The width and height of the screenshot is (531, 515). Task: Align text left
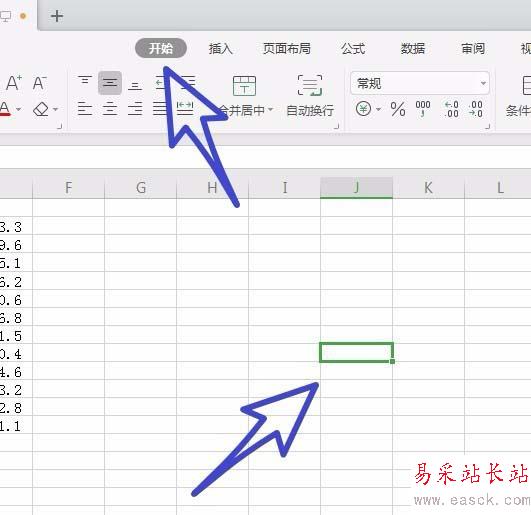(85, 109)
